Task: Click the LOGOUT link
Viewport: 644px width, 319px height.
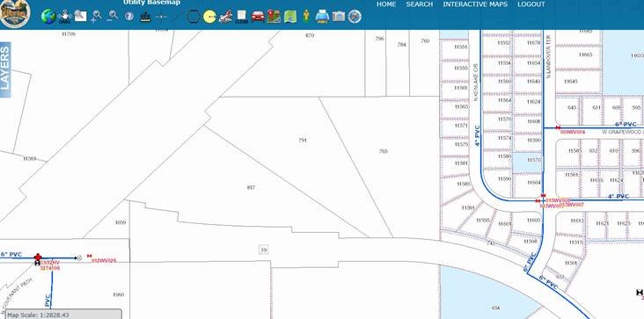Action: pyautogui.click(x=531, y=4)
